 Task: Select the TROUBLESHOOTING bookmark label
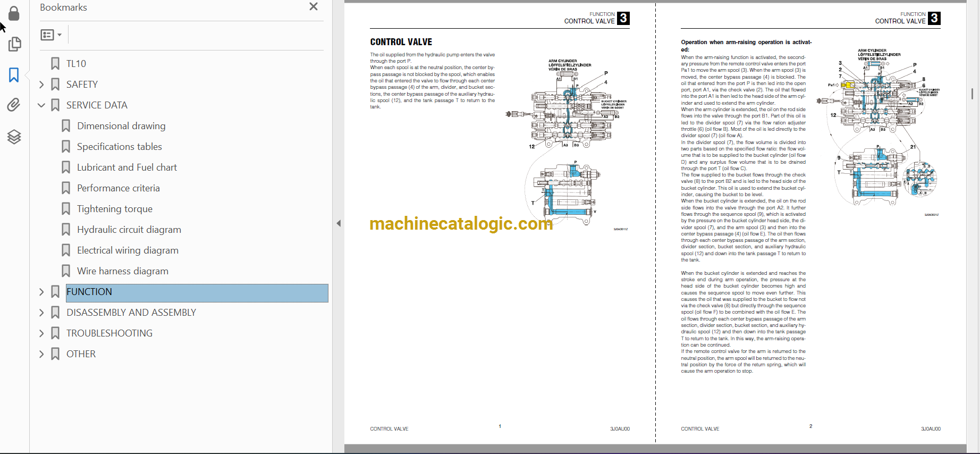[109, 333]
